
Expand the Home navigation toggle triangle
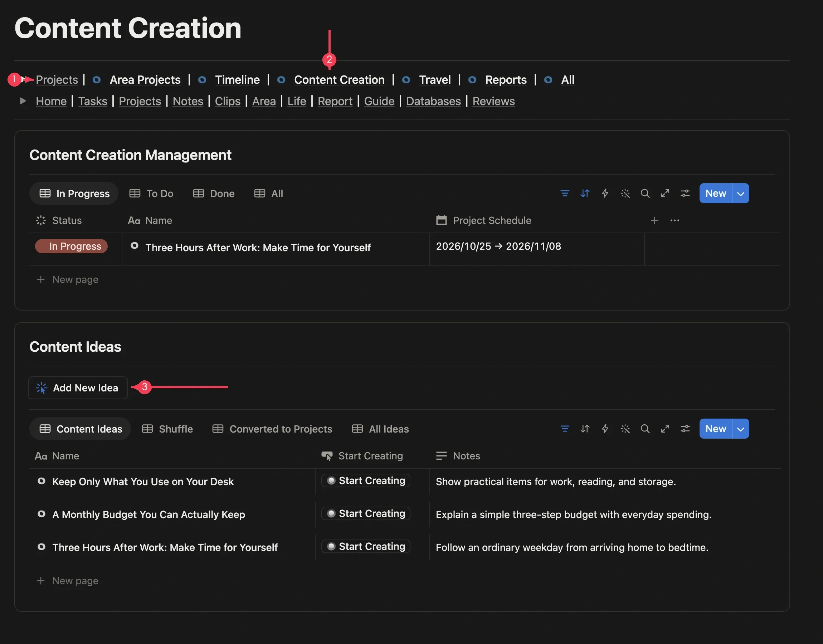click(x=23, y=101)
